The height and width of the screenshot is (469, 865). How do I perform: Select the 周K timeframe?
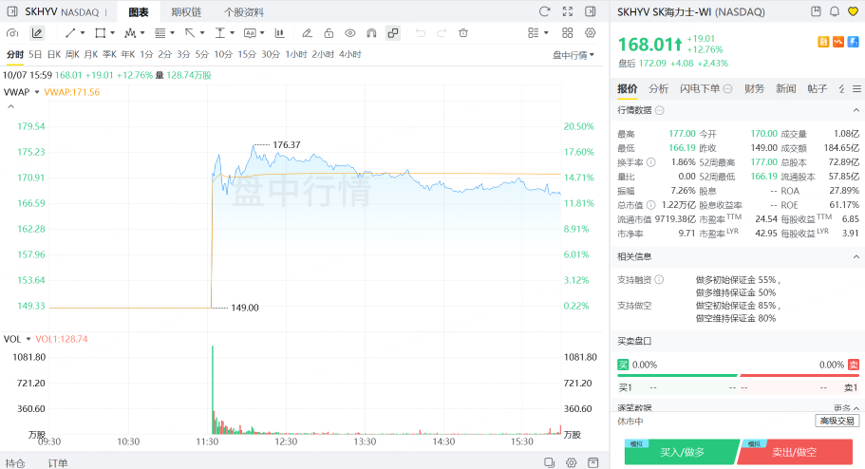pyautogui.click(x=72, y=54)
